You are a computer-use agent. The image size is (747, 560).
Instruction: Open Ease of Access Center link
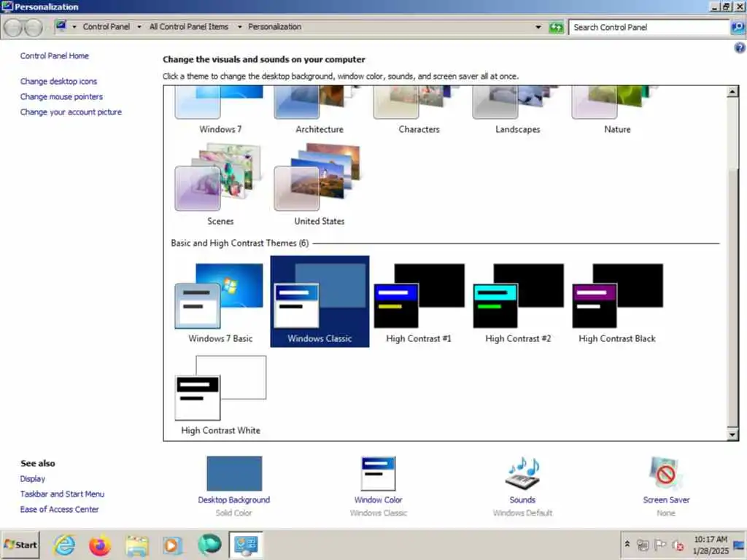60,509
